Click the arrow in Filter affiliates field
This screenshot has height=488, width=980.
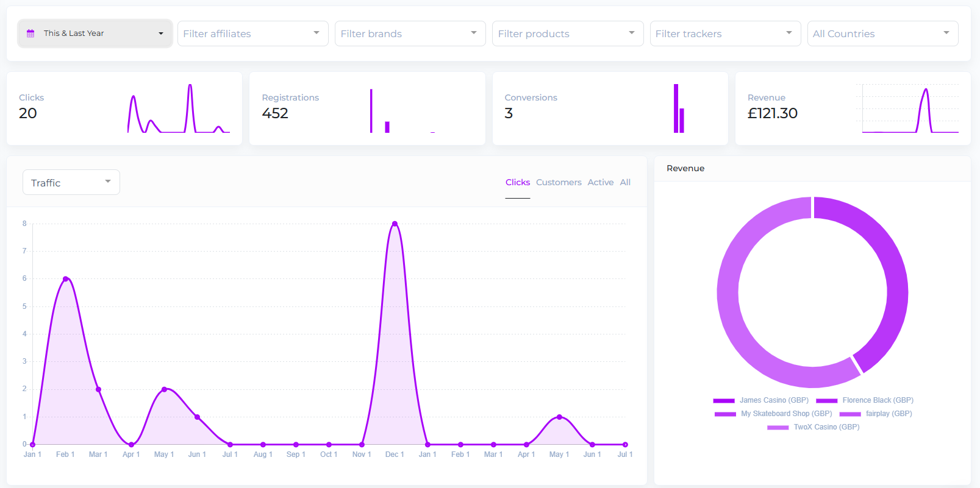pyautogui.click(x=317, y=33)
